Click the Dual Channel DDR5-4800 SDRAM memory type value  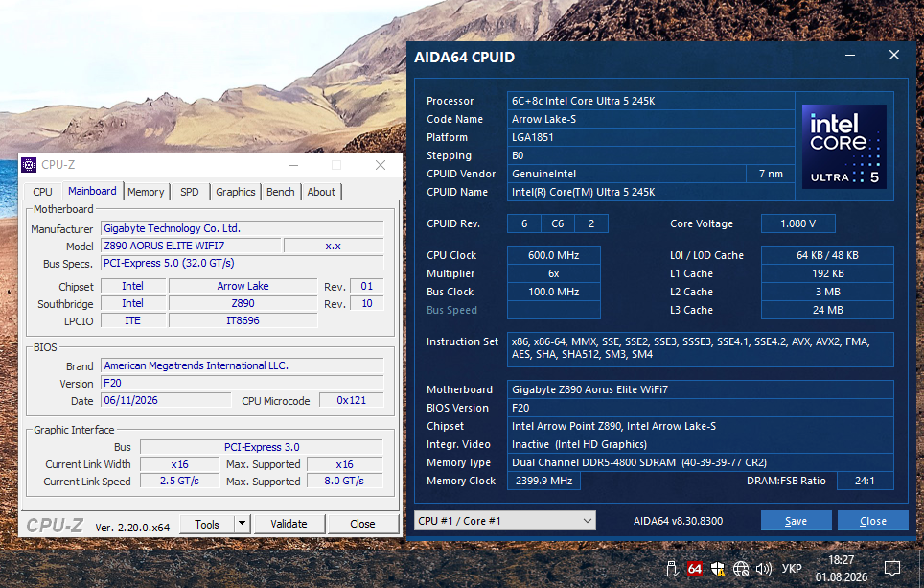coord(700,462)
